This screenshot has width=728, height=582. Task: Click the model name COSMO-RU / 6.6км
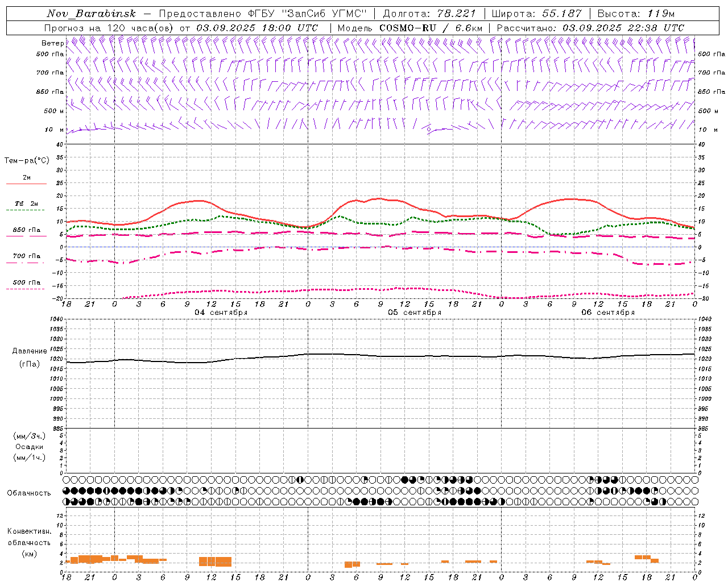click(x=431, y=28)
